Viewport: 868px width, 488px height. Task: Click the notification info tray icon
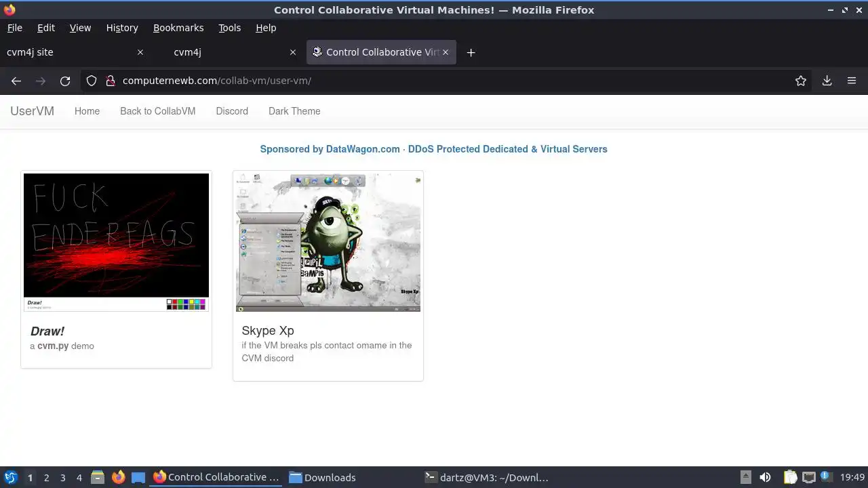click(826, 477)
